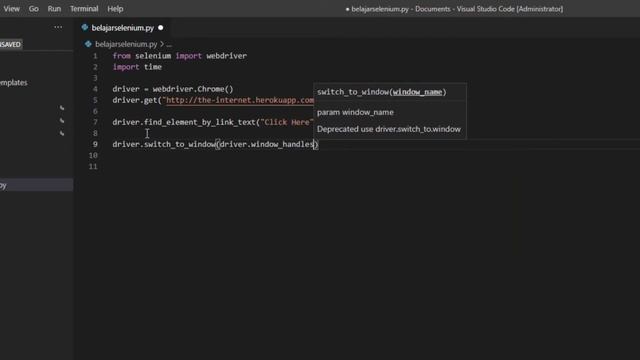Image resolution: width=640 pixels, height=360 pixels.
Task: Click the first modified-file marker in the sidebar
Action: tap(62, 108)
